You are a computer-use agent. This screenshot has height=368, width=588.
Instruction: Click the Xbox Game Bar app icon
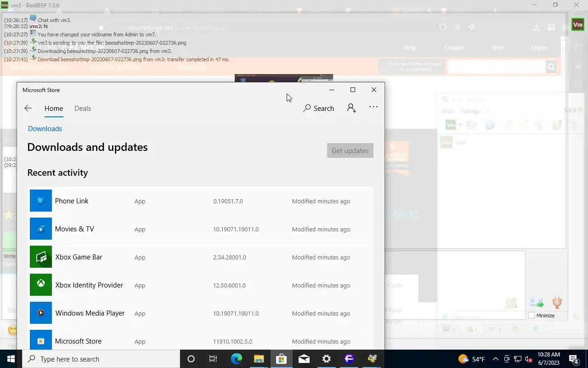pos(41,257)
